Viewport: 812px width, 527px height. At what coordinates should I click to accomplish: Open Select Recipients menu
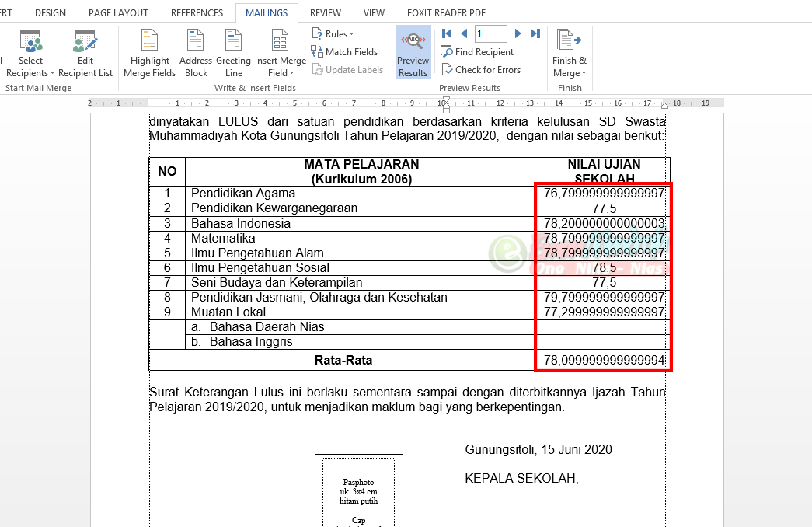click(x=30, y=54)
